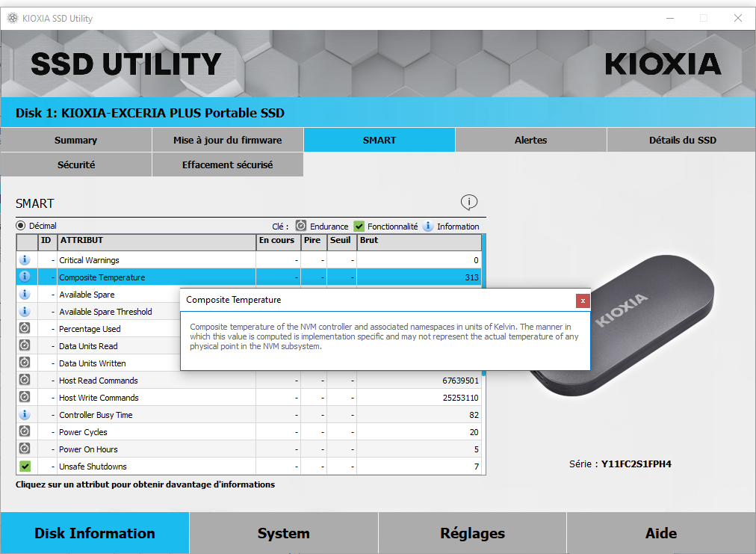Open the Summary tab
Viewport: 756px width, 554px height.
(75, 140)
